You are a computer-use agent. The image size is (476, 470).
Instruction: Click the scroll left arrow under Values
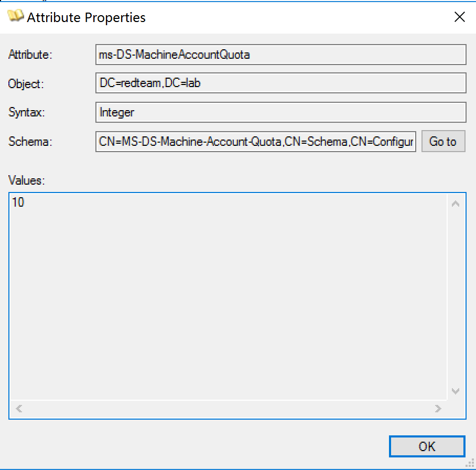[x=19, y=408]
